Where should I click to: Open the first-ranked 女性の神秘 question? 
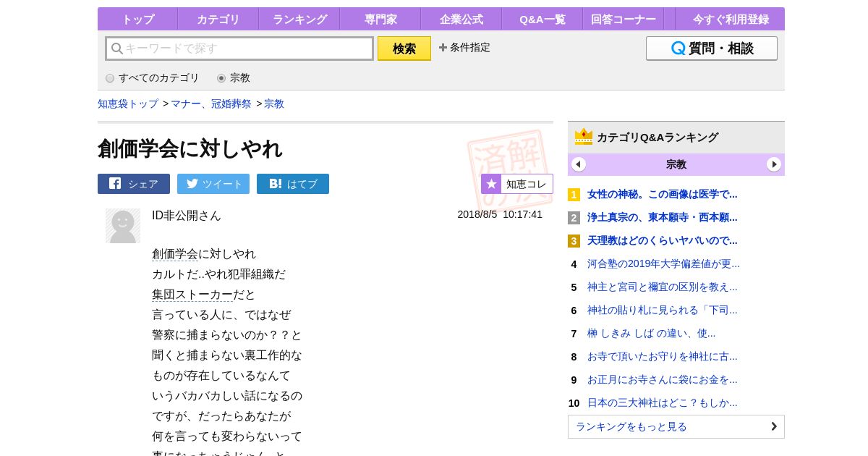[662, 194]
